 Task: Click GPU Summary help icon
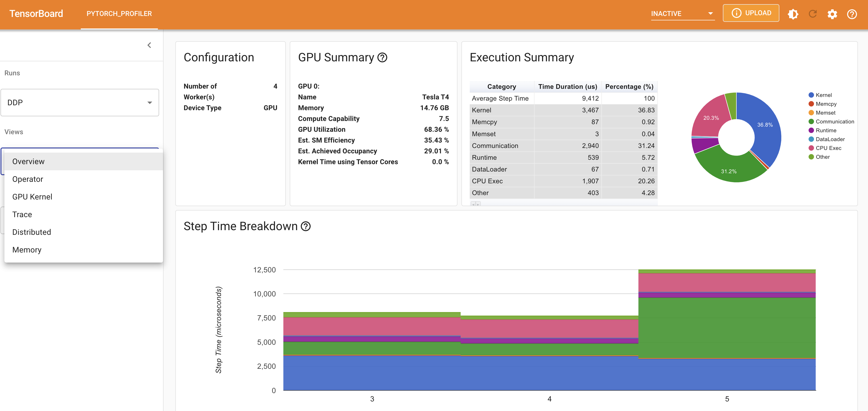point(382,58)
